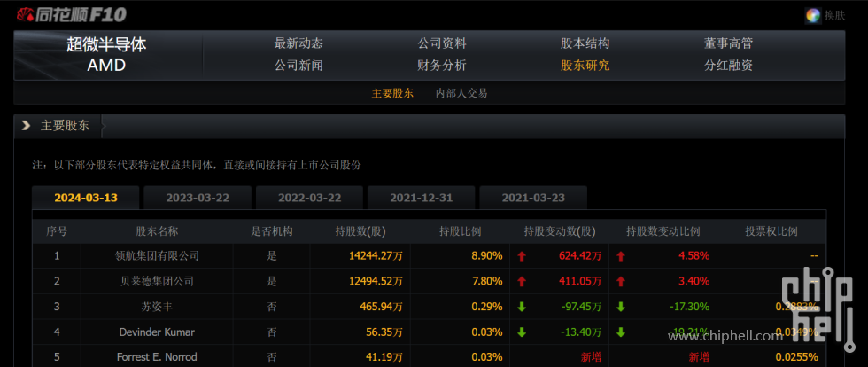This screenshot has height=367, width=868.
Task: Click green down arrow beside -97.45万
Action: [x=521, y=307]
